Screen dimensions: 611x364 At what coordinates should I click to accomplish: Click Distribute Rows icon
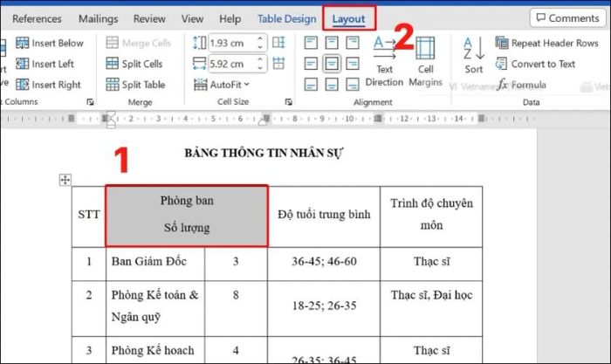pyautogui.click(x=278, y=43)
